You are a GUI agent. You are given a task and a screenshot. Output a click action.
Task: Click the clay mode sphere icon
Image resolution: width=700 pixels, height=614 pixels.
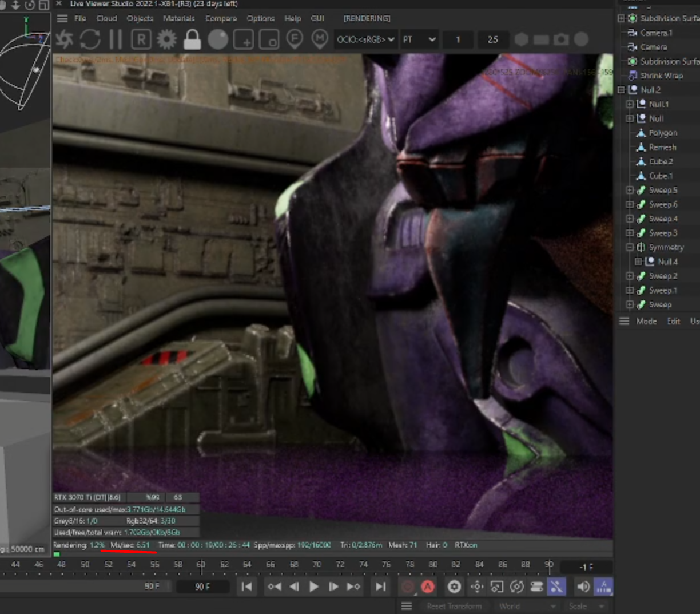(218, 39)
